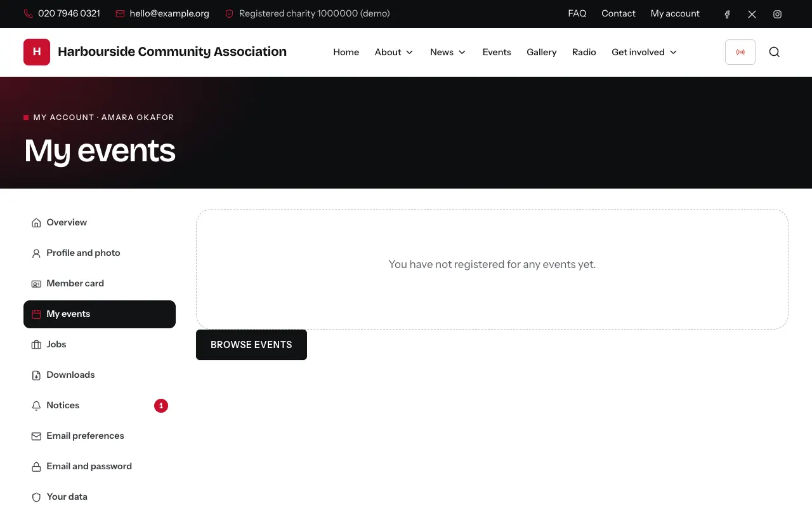Image resolution: width=812 pixels, height=508 pixels.
Task: Click the Browse Events button
Action: pyautogui.click(x=251, y=345)
